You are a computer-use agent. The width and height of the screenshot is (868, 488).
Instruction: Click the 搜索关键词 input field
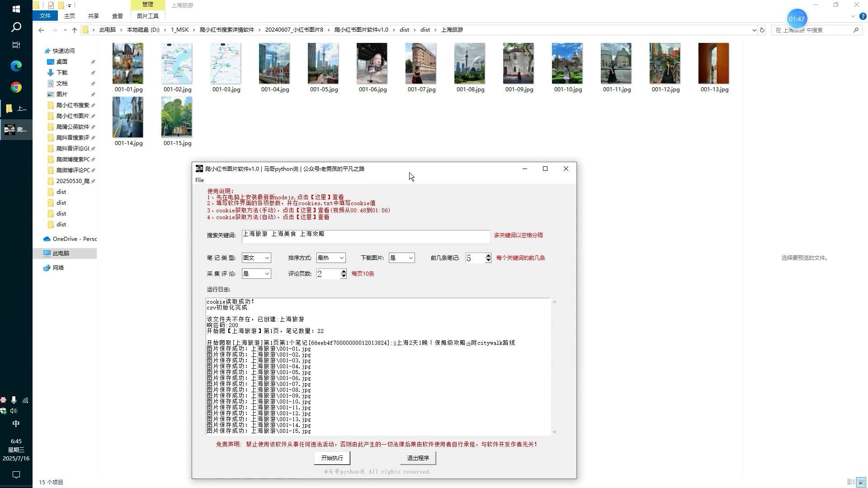[x=366, y=236]
